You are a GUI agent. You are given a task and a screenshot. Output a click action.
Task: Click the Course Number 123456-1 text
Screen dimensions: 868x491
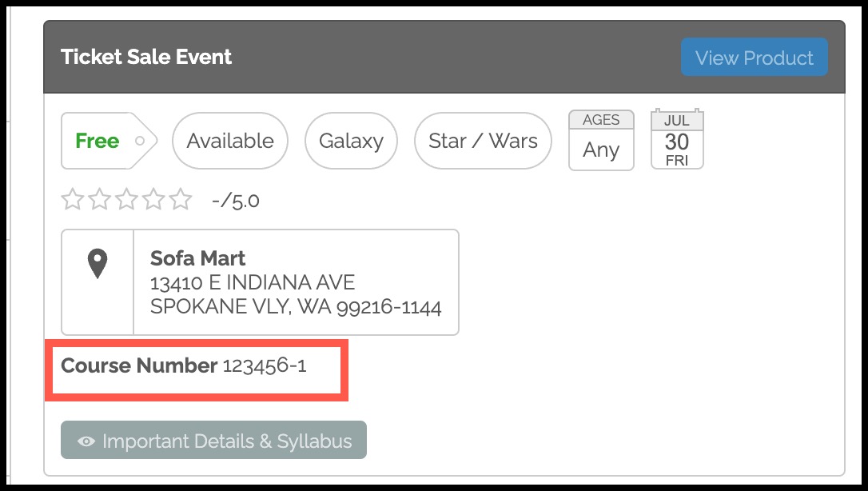point(183,365)
